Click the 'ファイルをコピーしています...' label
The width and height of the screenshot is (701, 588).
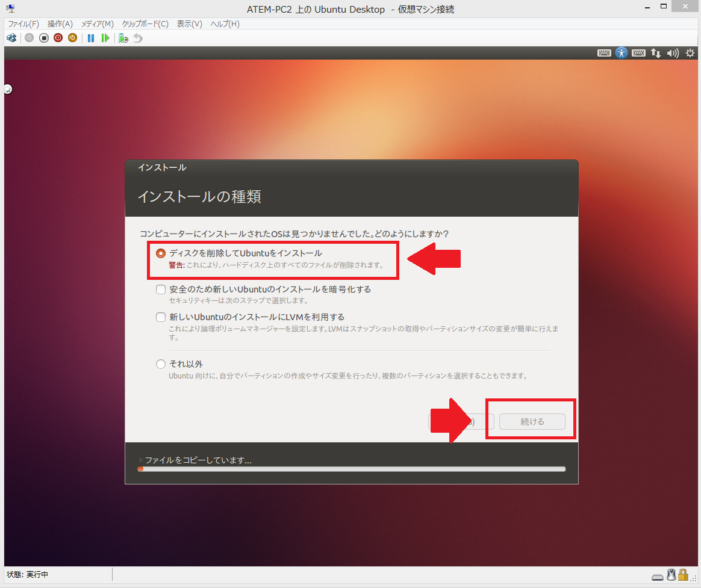198,460
